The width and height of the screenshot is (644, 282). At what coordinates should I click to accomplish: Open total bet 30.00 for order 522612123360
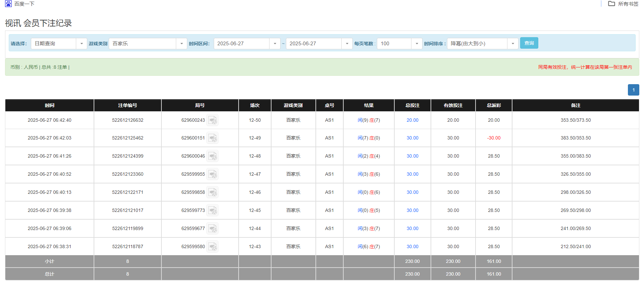412,174
